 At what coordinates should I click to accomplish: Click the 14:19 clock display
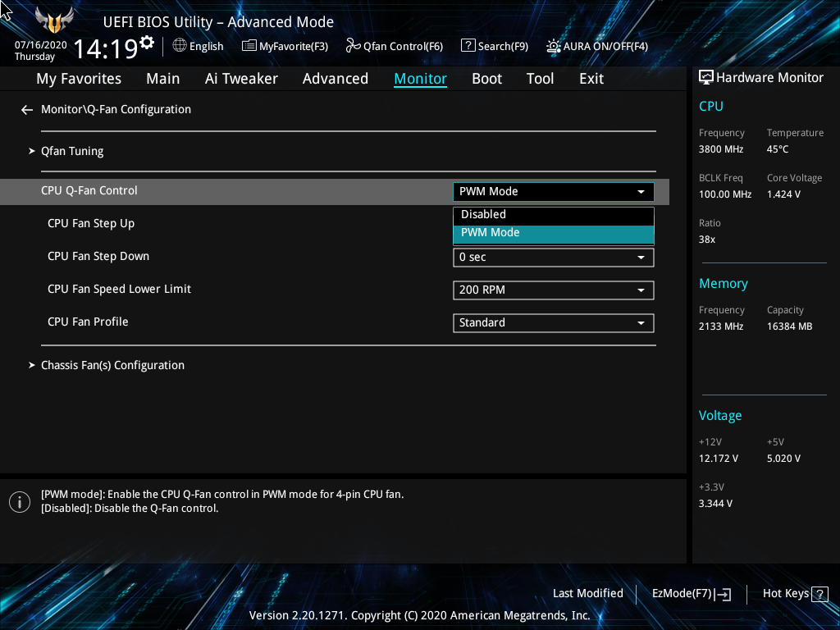pos(106,48)
